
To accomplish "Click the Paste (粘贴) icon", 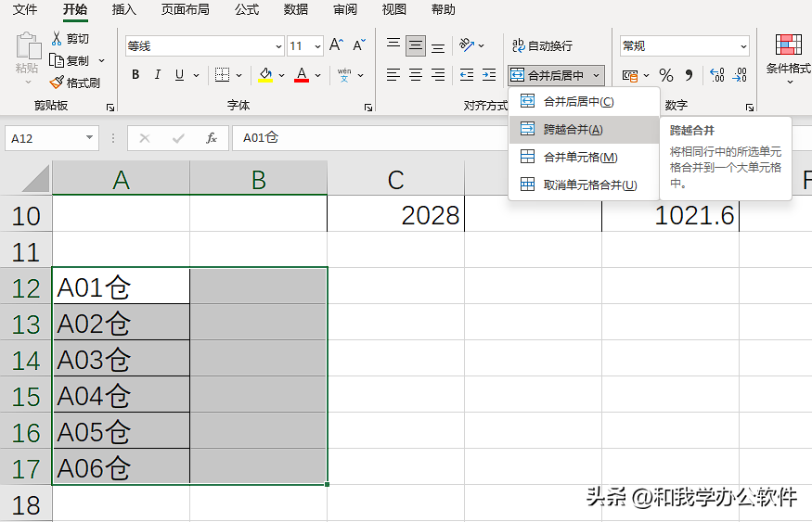I will tap(28, 46).
